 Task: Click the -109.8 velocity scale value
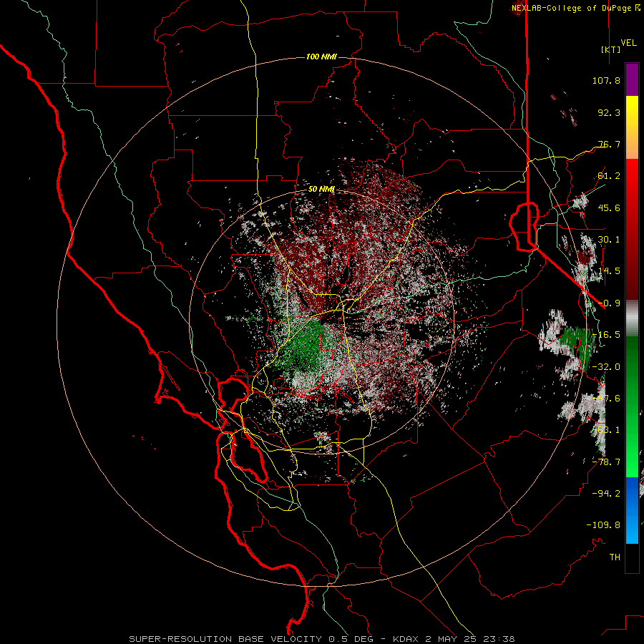point(603,525)
